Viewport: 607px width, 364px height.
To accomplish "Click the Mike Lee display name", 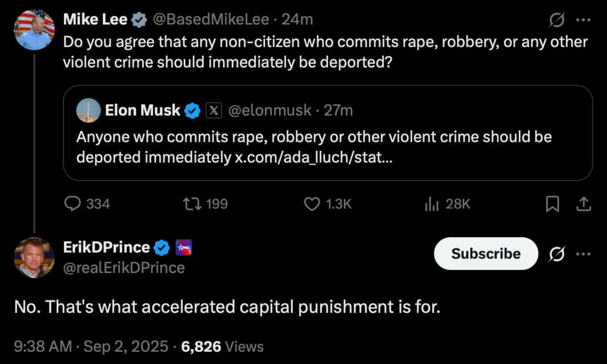I will tap(95, 19).
